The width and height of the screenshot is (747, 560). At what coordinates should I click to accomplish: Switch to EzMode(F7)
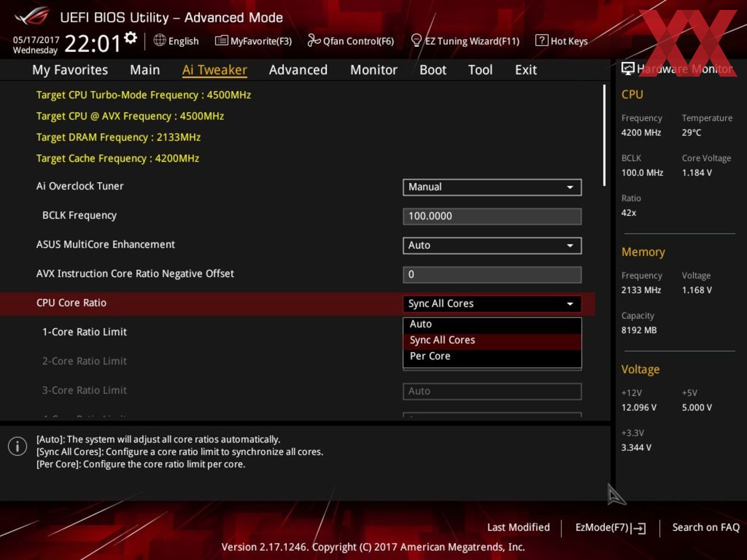tap(610, 528)
